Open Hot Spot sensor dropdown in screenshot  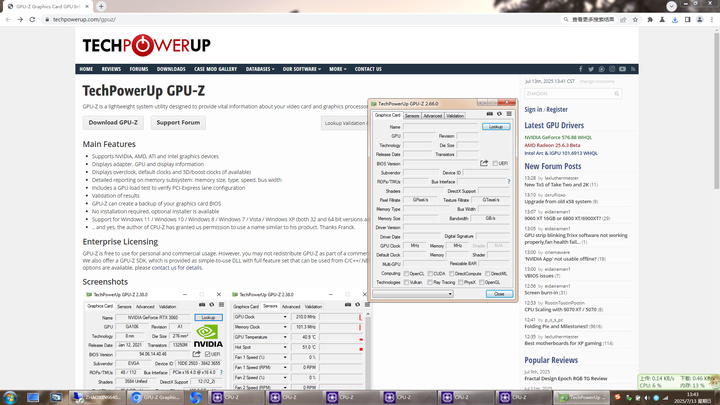(285, 347)
